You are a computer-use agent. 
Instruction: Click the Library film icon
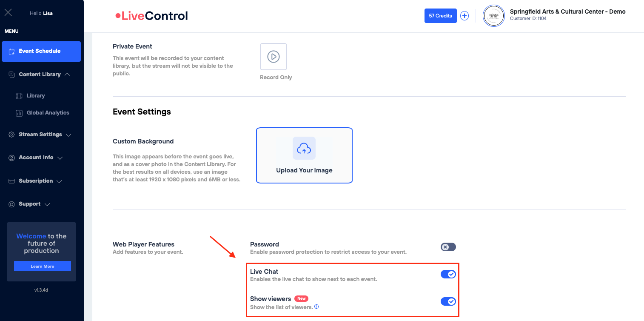pos(19,96)
